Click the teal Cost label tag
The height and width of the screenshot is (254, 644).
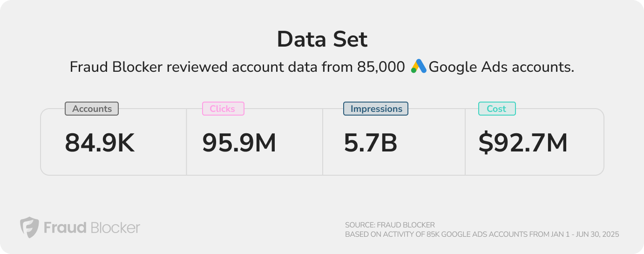(496, 109)
